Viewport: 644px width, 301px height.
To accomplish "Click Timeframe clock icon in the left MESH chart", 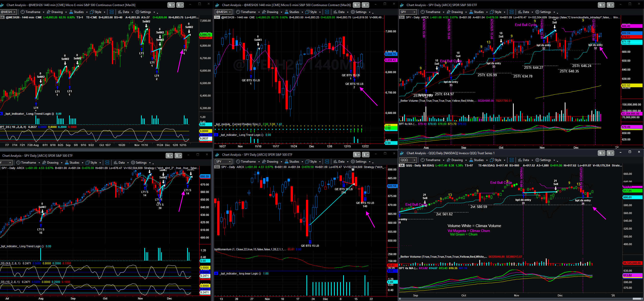I will [22, 12].
